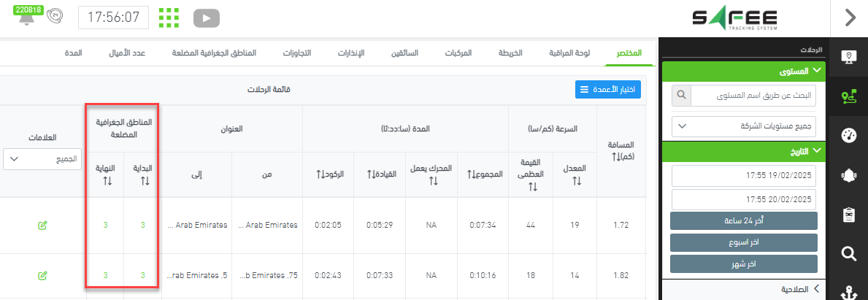
Task: Open the alarms bell sidebar icon
Action: pos(848,175)
